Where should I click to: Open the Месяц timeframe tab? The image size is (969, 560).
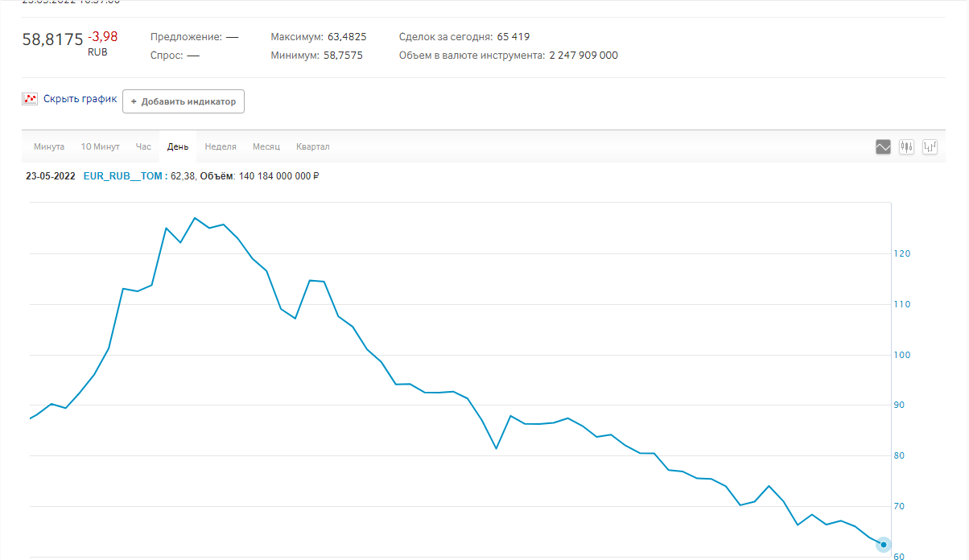click(x=266, y=146)
